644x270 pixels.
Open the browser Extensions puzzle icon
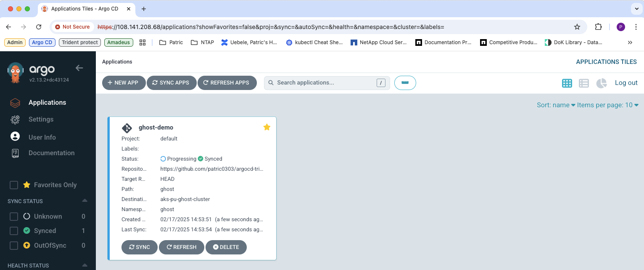click(598, 27)
